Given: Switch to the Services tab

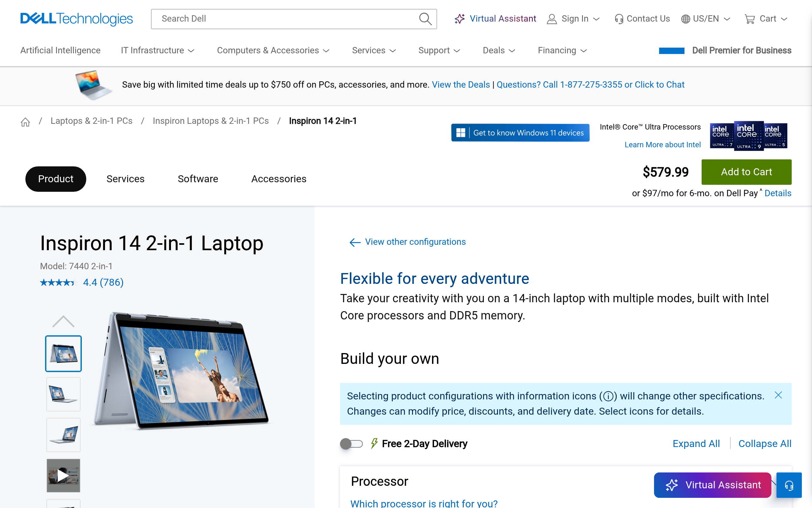Looking at the screenshot, I should coord(126,179).
